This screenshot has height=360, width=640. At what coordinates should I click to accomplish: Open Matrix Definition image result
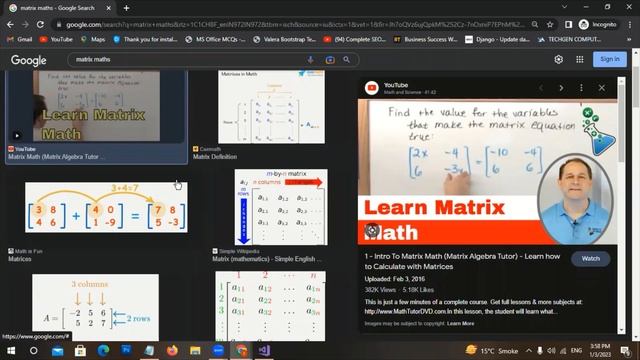[271, 107]
